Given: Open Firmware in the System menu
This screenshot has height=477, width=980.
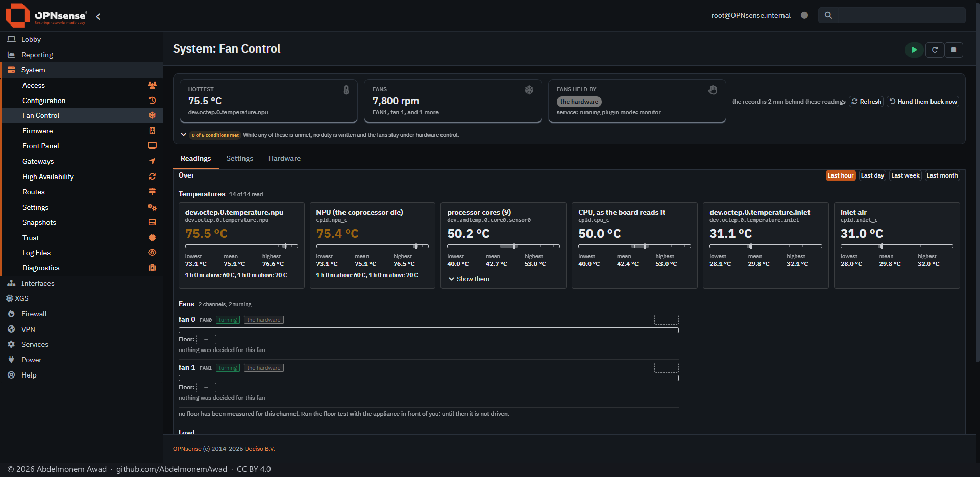Looking at the screenshot, I should click(x=82, y=131).
